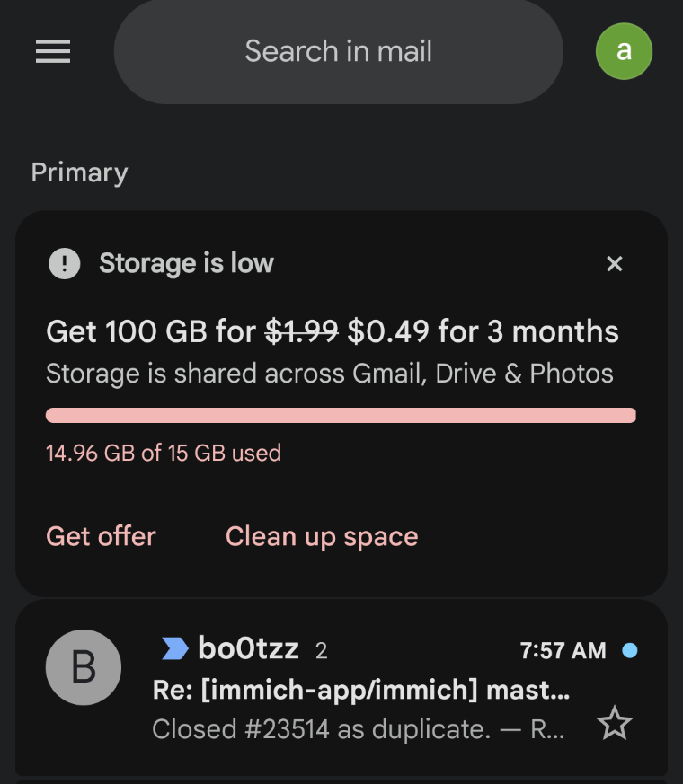The height and width of the screenshot is (784, 683).
Task: Tap the Primary inbox category label
Action: (x=79, y=172)
